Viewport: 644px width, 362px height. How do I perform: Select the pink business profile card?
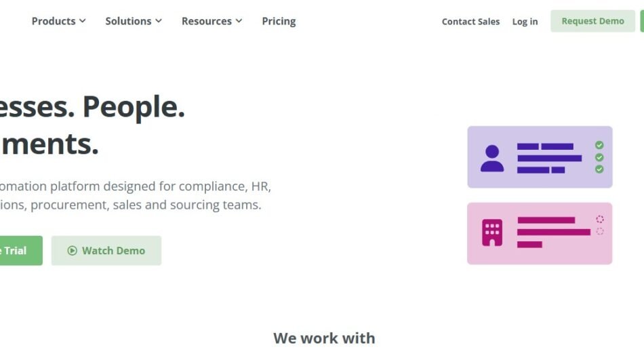(x=540, y=233)
